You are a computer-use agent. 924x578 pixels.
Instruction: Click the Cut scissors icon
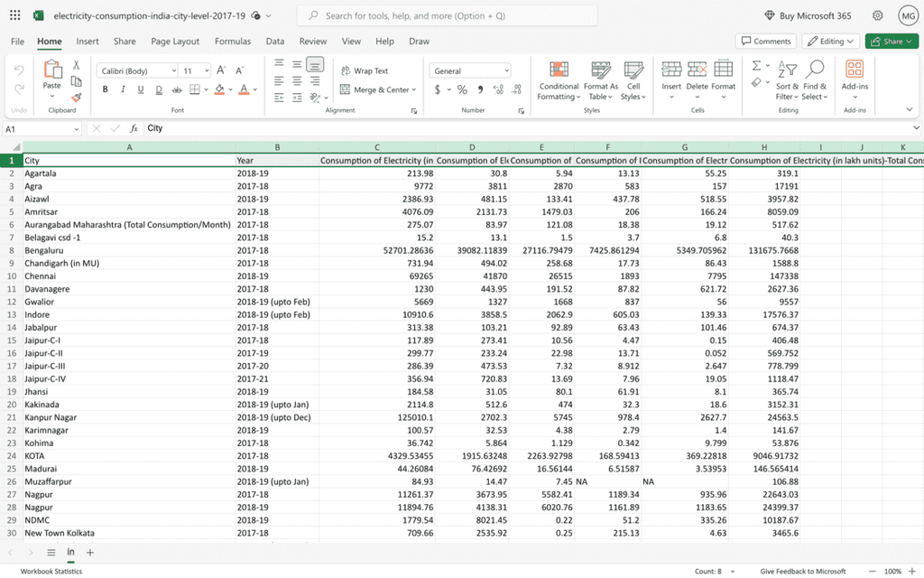click(77, 65)
